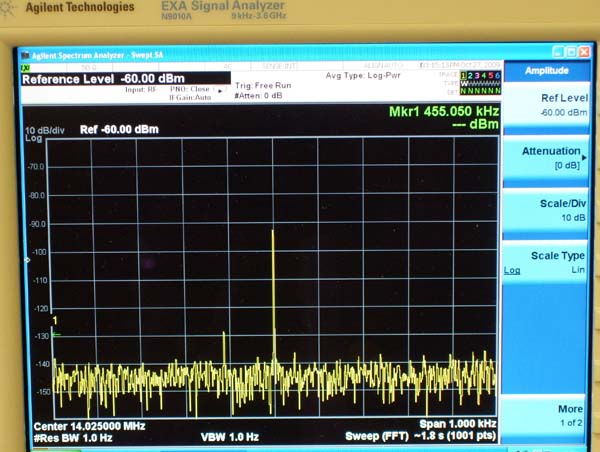
Task: Select trace 4 indicator
Action: 484,75
